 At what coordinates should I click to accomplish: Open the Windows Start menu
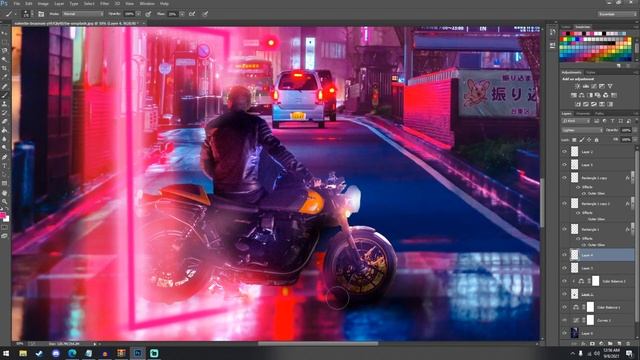point(6,353)
